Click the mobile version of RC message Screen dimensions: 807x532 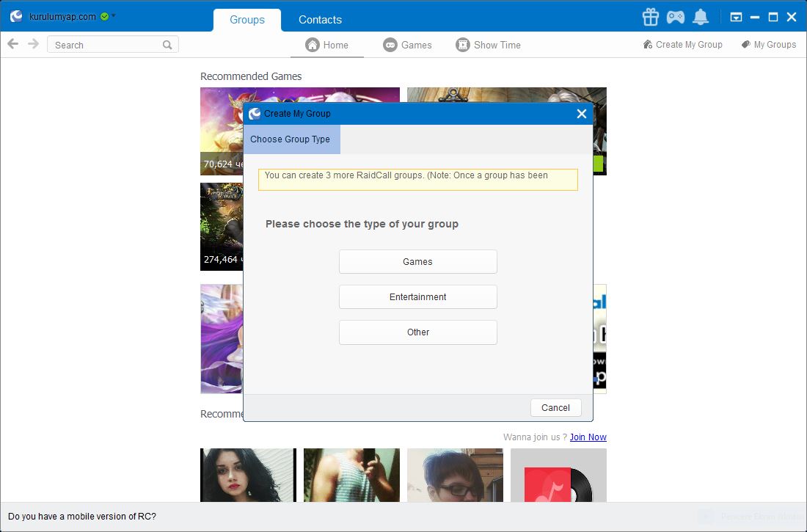pyautogui.click(x=82, y=516)
